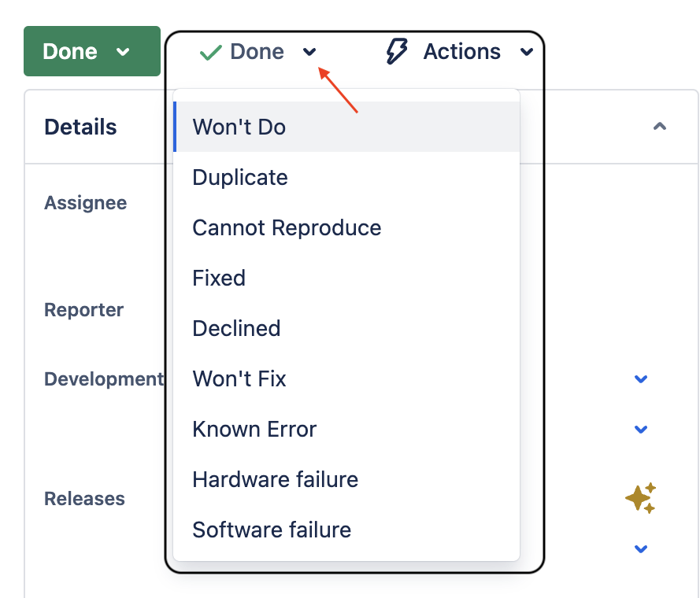
Task: Expand the chevron at the bottom right
Action: click(640, 548)
